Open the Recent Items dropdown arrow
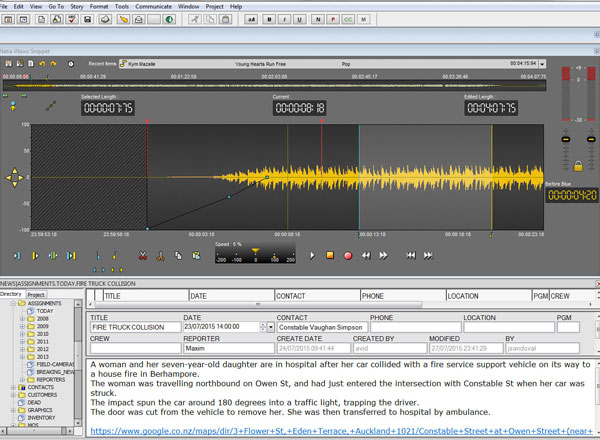The height and width of the screenshot is (440, 600). (542, 64)
